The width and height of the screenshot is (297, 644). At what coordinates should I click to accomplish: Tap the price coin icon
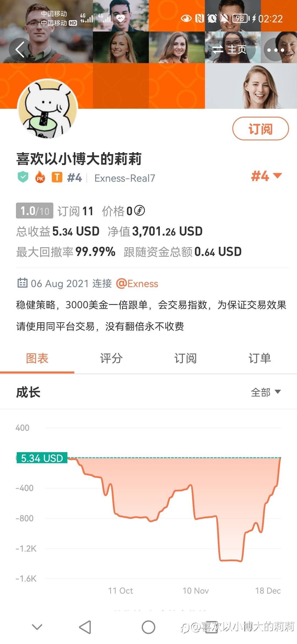click(x=139, y=211)
